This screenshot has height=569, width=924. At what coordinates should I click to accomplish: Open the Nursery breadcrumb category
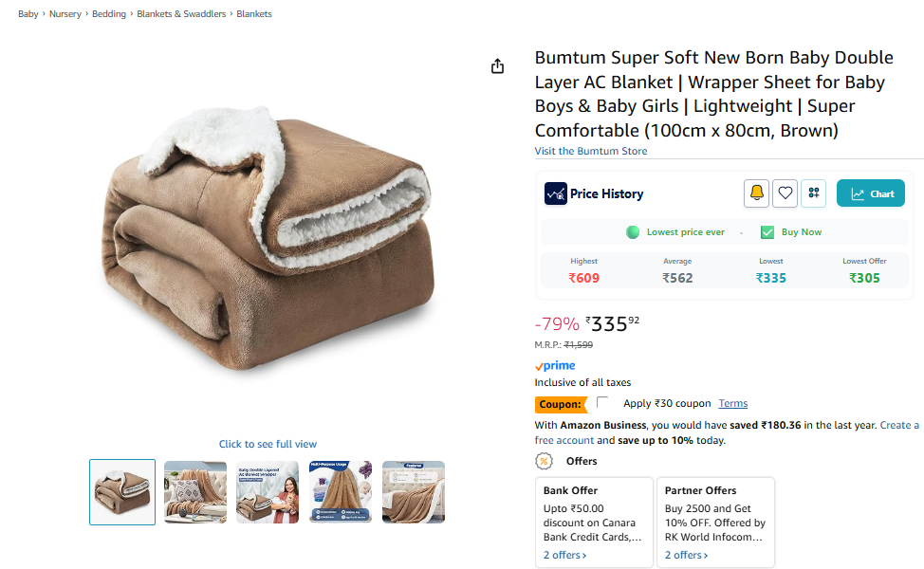[x=65, y=14]
